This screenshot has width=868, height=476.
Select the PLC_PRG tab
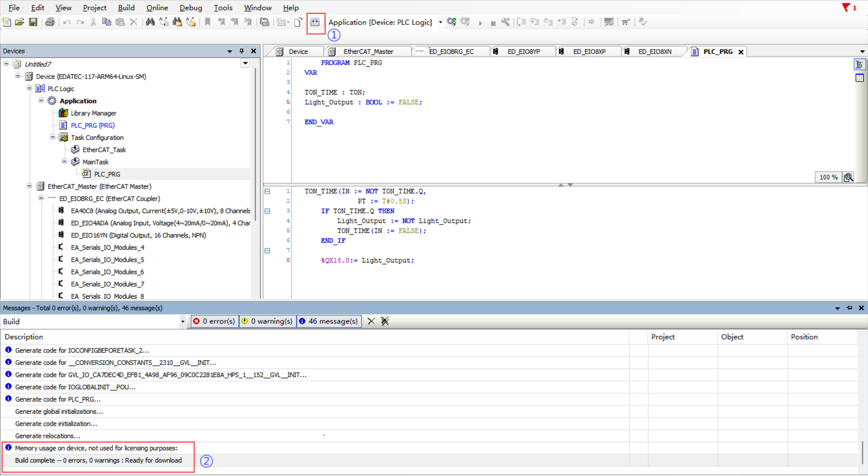click(x=716, y=52)
